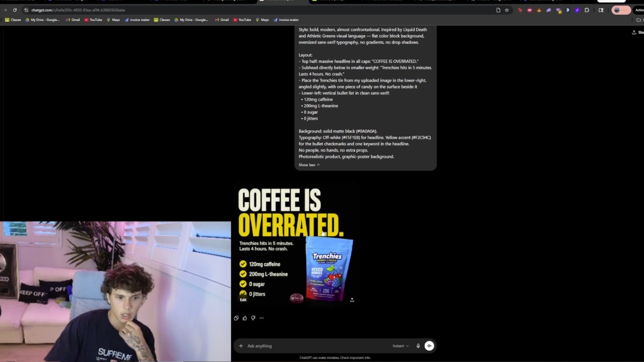Give the response a thumbs down
The height and width of the screenshot is (362, 644).
(x=253, y=318)
